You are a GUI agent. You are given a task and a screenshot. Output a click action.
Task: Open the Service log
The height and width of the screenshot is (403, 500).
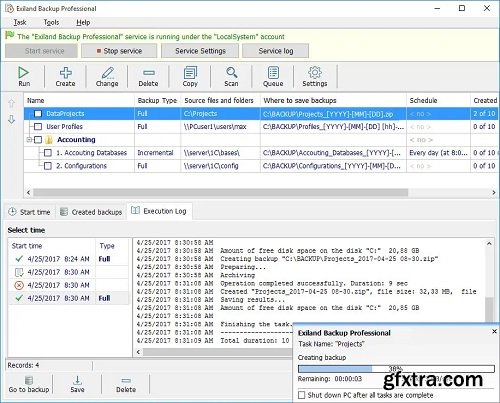[x=276, y=51]
